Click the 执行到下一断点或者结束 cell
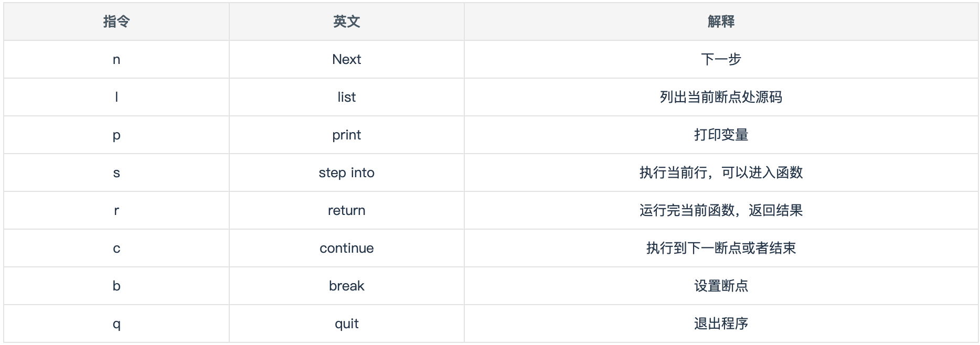Viewport: 980px width, 345px height. click(721, 248)
